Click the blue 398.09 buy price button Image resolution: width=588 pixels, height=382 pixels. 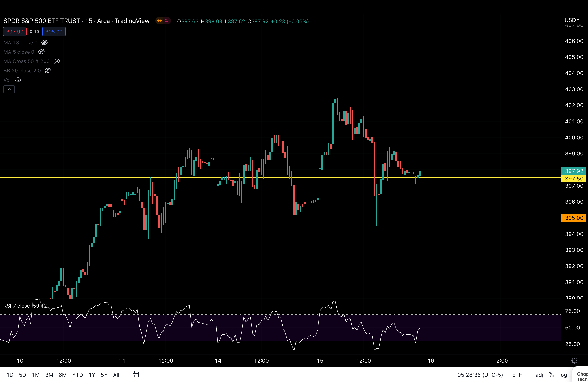pos(54,31)
